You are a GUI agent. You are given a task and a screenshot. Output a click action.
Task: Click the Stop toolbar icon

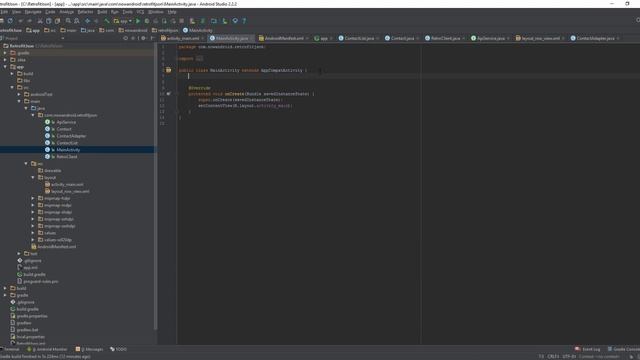click(182, 21)
